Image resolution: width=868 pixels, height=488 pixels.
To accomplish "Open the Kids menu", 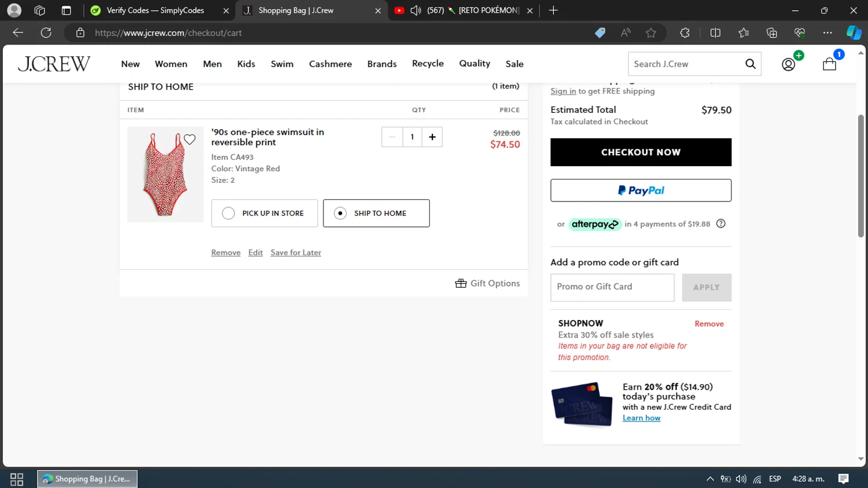I will click(x=246, y=64).
